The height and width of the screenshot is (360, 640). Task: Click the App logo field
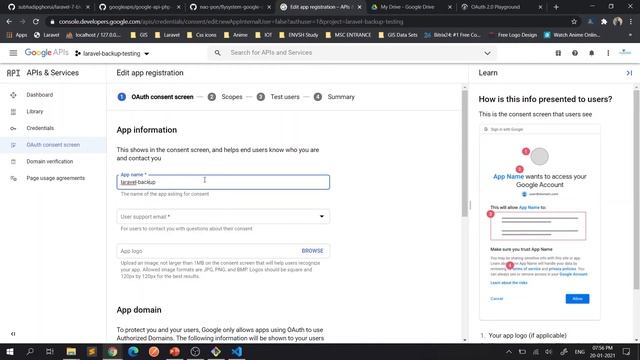click(x=223, y=251)
